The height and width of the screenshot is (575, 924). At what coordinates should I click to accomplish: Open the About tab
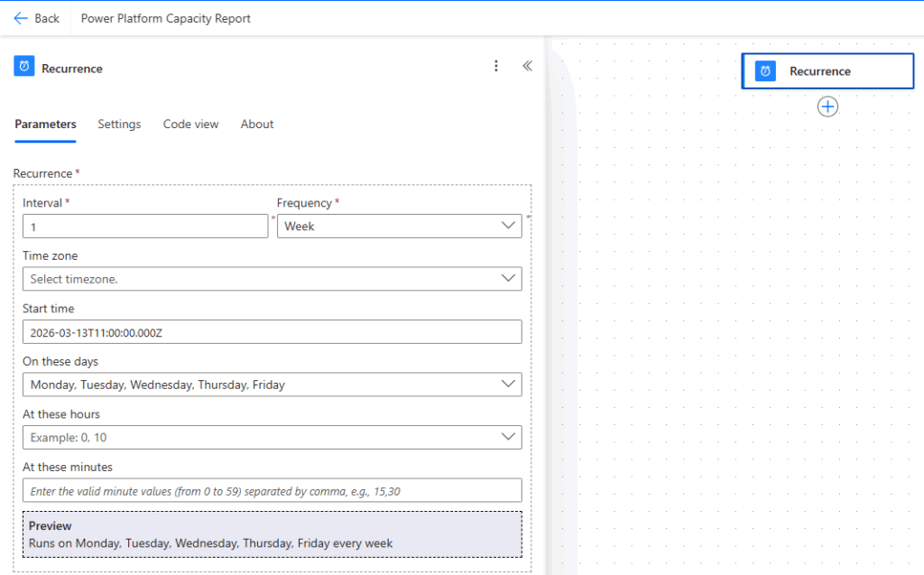(257, 125)
